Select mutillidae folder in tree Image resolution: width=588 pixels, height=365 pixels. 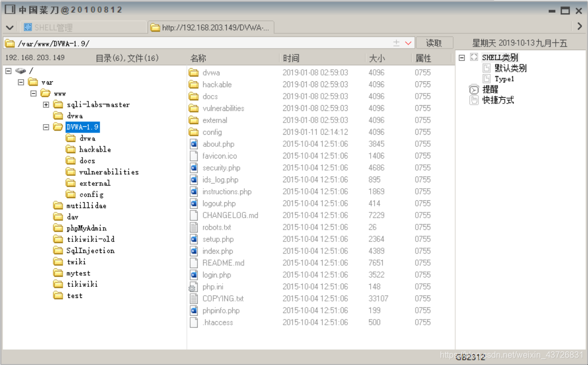point(86,205)
